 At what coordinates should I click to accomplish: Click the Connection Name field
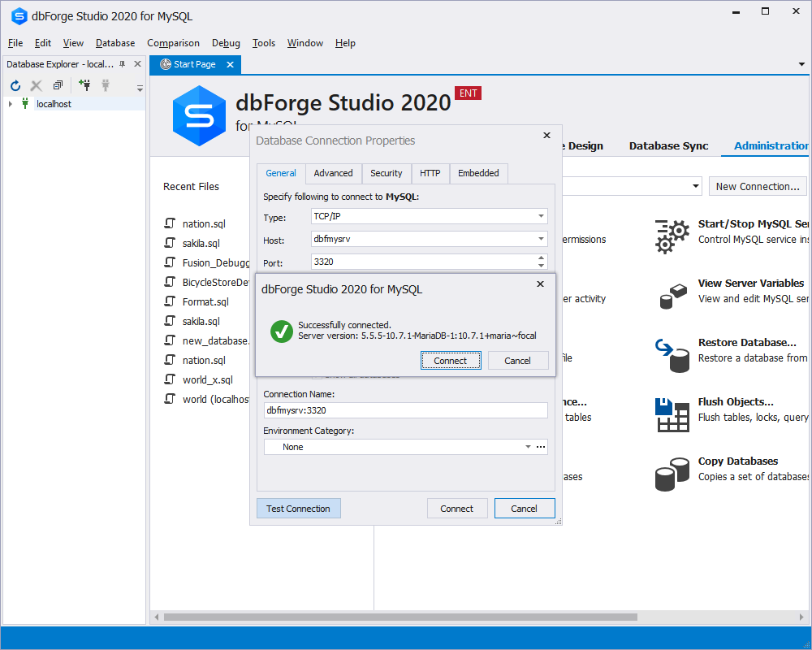405,410
